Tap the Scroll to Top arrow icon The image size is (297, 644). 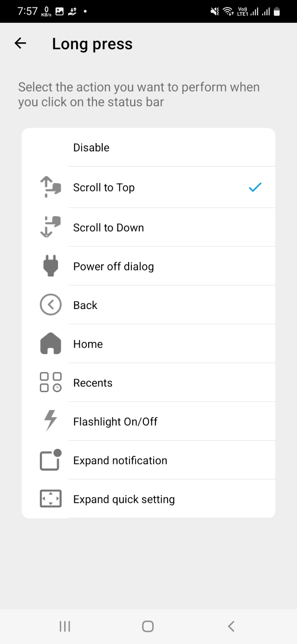(51, 187)
